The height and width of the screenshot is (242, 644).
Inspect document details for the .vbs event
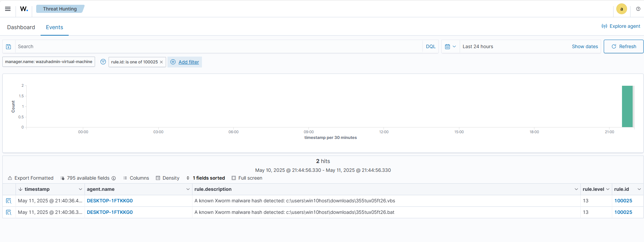[x=9, y=201]
